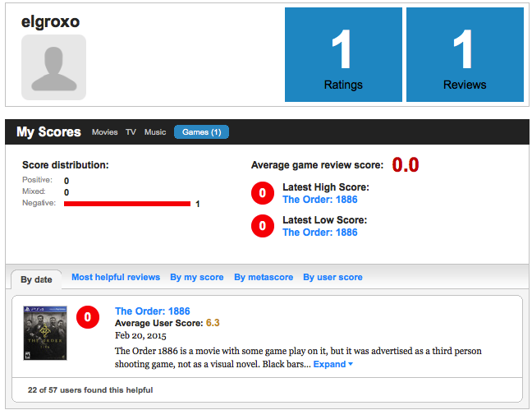Click the 6.3 average user score value
The image size is (532, 410).
213,323
